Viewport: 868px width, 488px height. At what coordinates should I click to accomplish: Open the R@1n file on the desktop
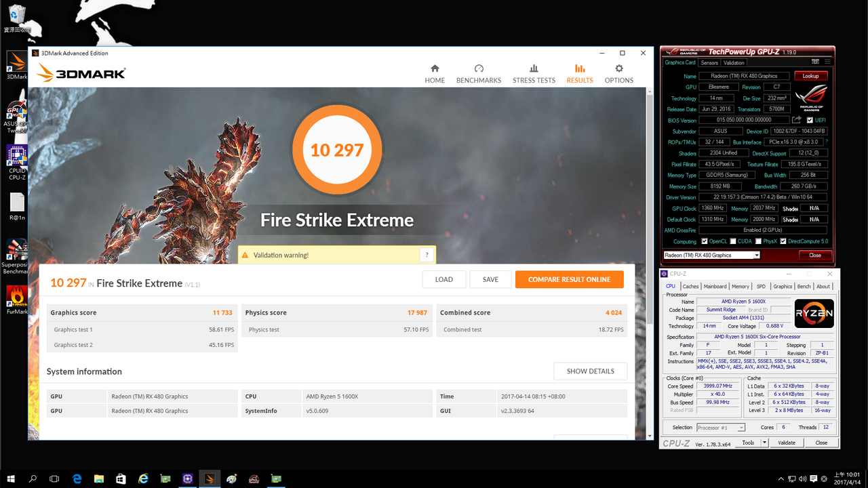17,207
